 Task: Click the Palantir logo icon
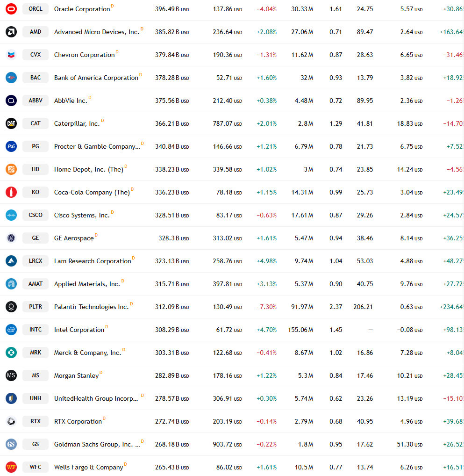point(11,307)
